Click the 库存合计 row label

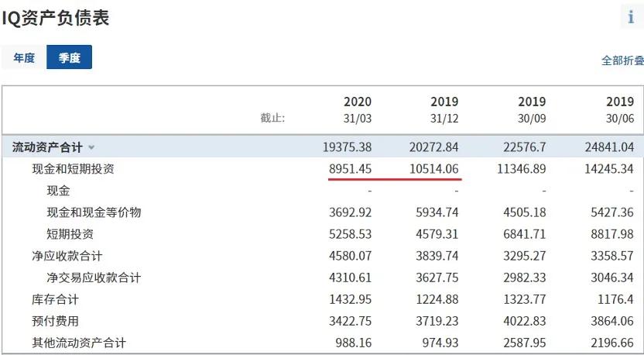(x=55, y=298)
